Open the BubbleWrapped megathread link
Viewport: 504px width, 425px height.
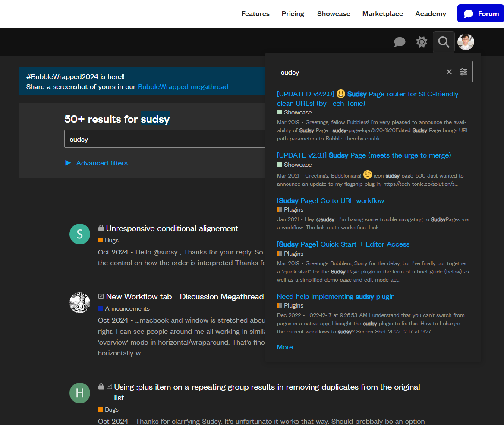183,86
